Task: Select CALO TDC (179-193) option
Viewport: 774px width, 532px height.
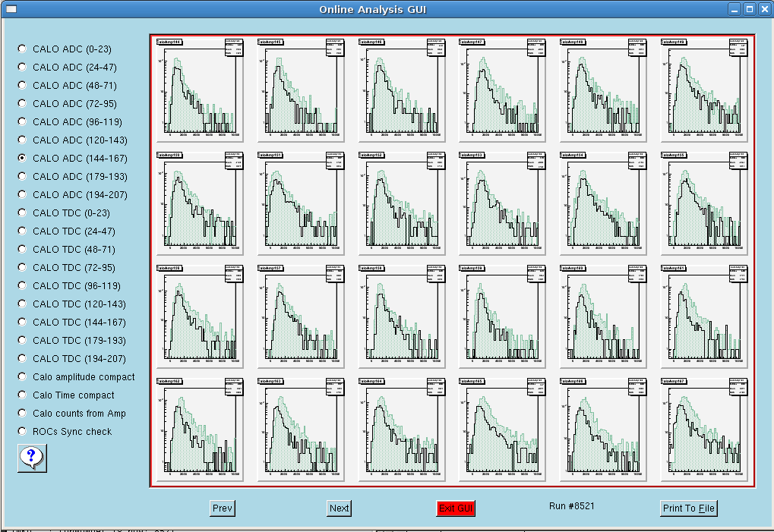Action: 22,340
